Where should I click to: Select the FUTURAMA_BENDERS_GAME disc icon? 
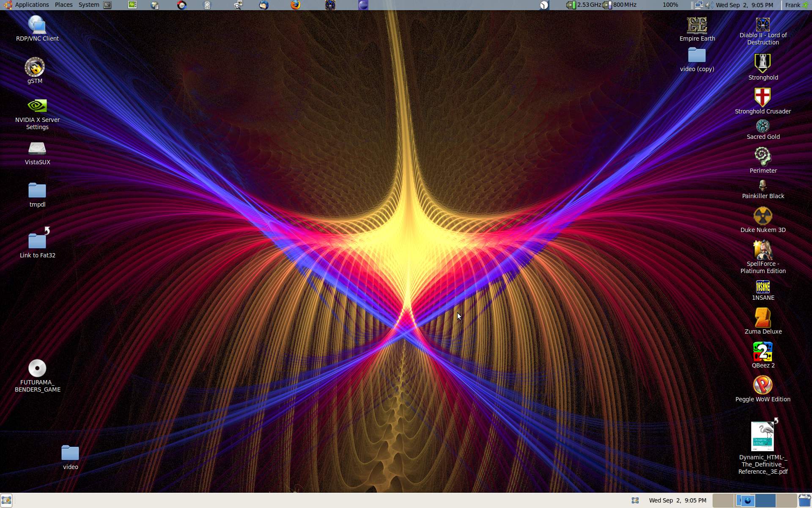(x=37, y=376)
